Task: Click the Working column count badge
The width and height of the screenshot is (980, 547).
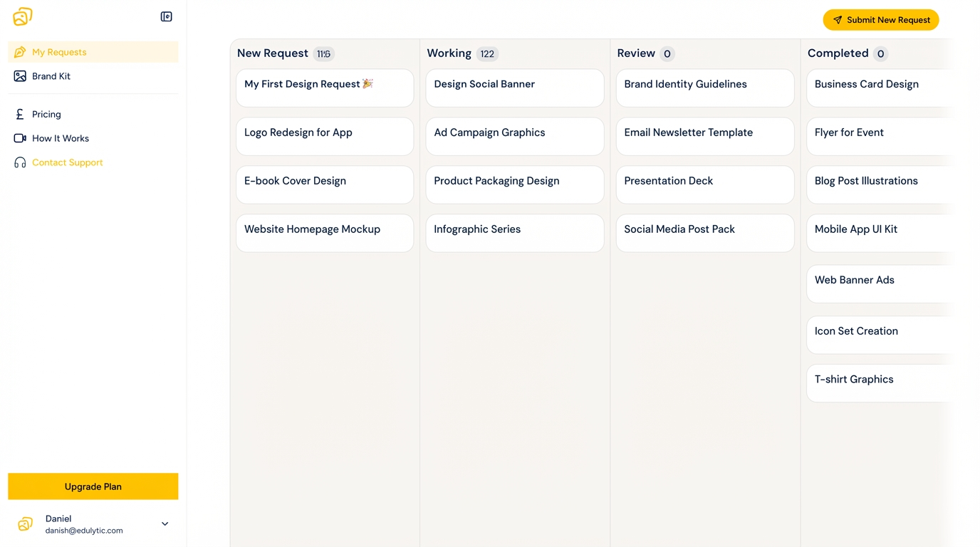Action: point(487,53)
